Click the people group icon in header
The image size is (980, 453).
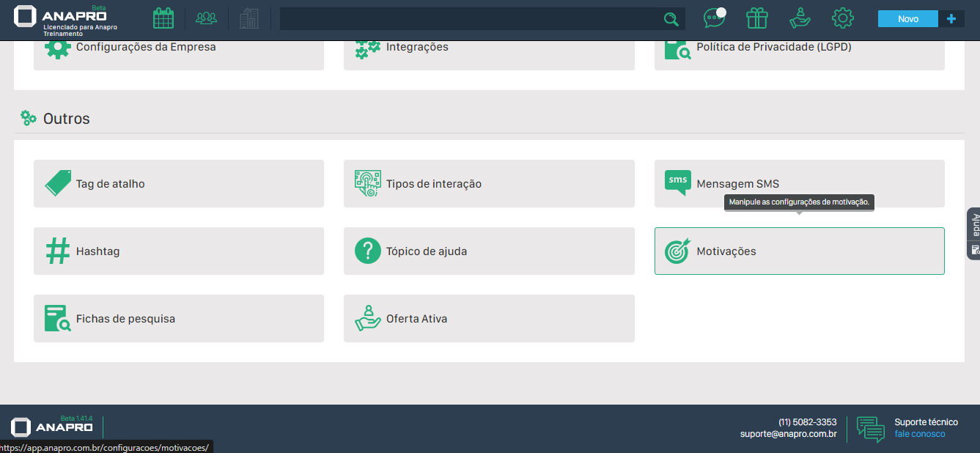(x=206, y=18)
